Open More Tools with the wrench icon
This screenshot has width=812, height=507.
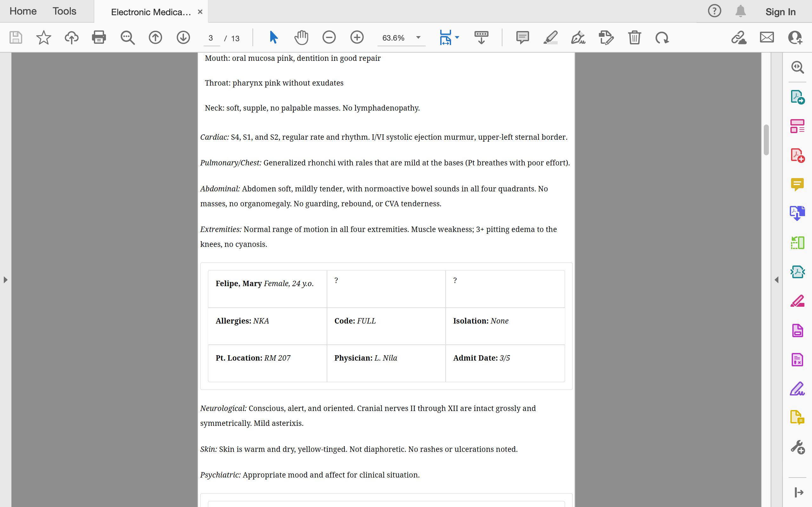(x=798, y=448)
